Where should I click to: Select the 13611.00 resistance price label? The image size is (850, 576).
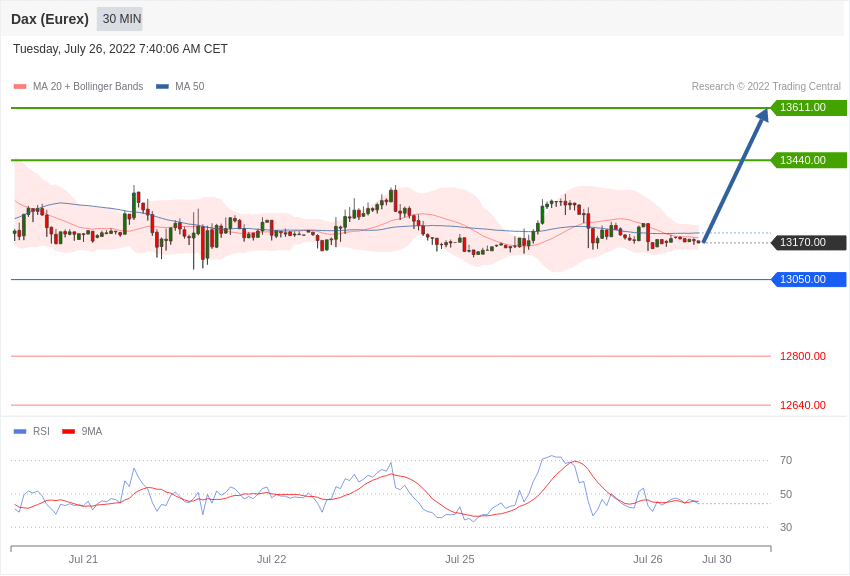808,107
